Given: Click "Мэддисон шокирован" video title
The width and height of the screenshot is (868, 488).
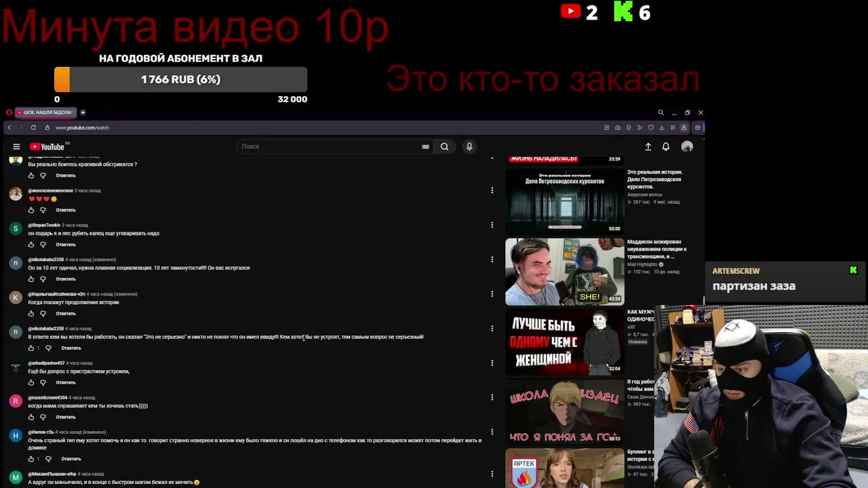Looking at the screenshot, I should (x=657, y=249).
